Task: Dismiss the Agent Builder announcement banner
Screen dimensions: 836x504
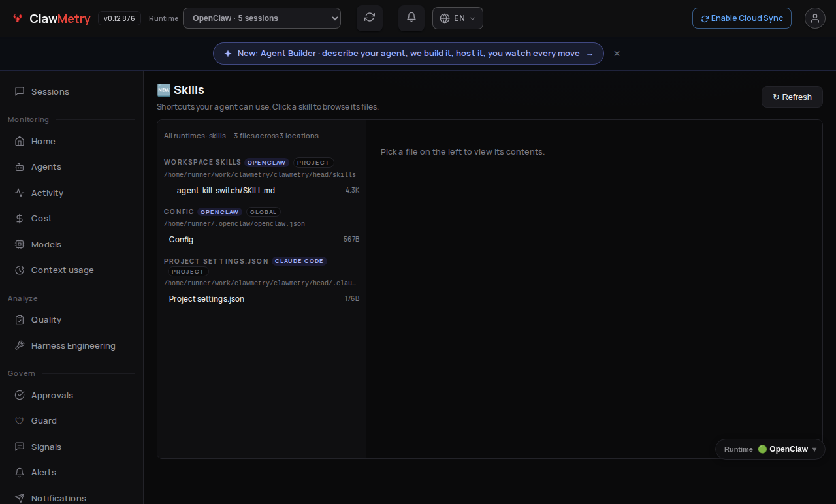Action: tap(617, 54)
